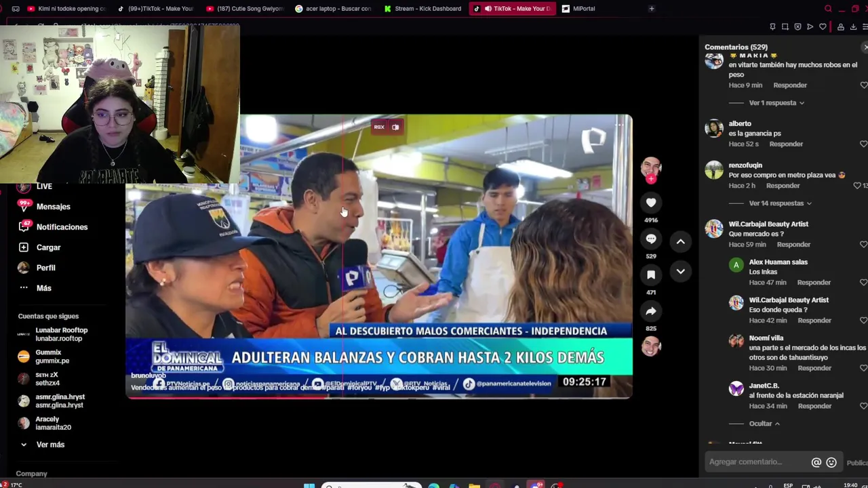The width and height of the screenshot is (868, 488).
Task: Open the video author's avatar
Action: point(651,167)
